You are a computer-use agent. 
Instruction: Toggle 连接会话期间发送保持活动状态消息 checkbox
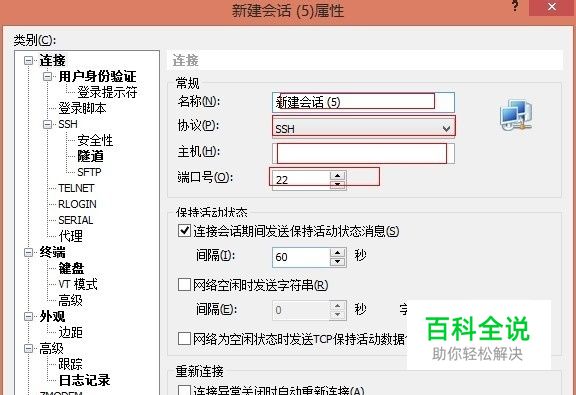[x=184, y=231]
